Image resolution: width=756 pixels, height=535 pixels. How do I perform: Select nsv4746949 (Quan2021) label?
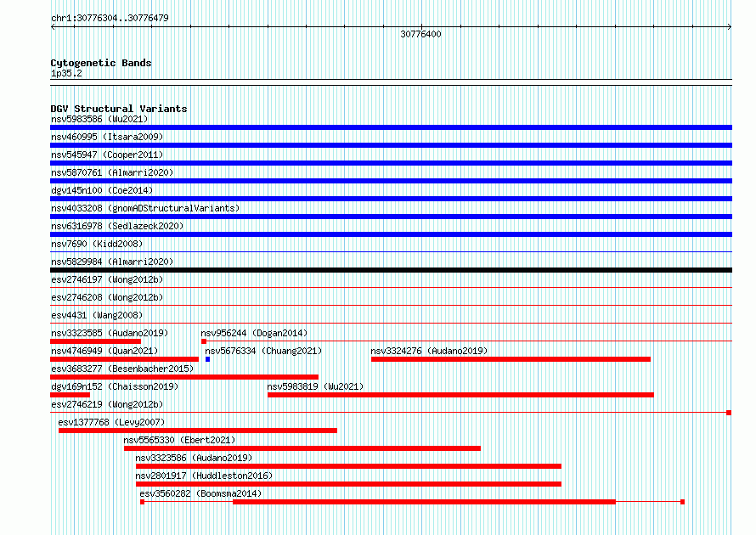click(x=104, y=351)
